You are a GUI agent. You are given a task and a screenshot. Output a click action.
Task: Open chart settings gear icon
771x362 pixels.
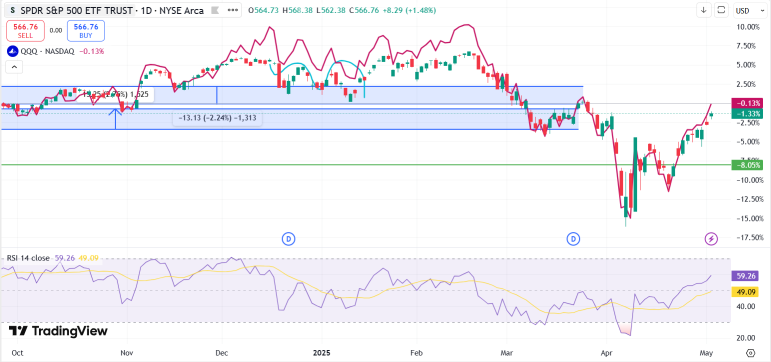[x=750, y=353]
